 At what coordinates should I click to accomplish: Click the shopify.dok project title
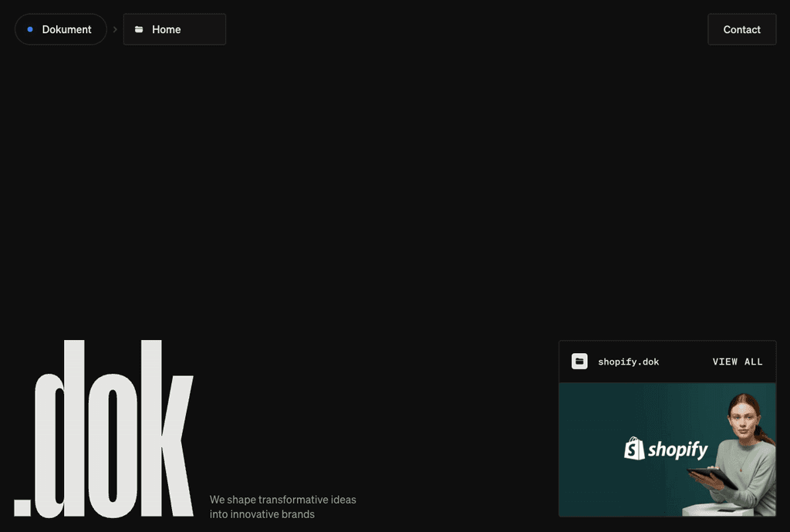coord(629,361)
